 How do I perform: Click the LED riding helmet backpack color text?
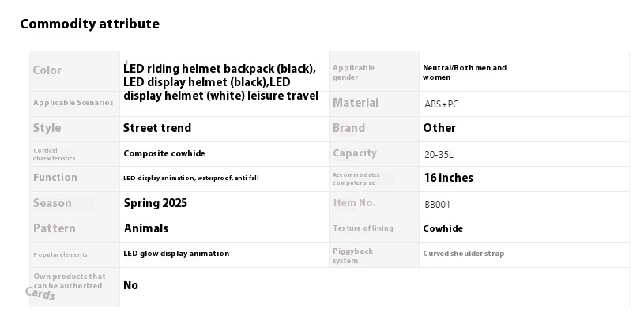pyautogui.click(x=221, y=81)
